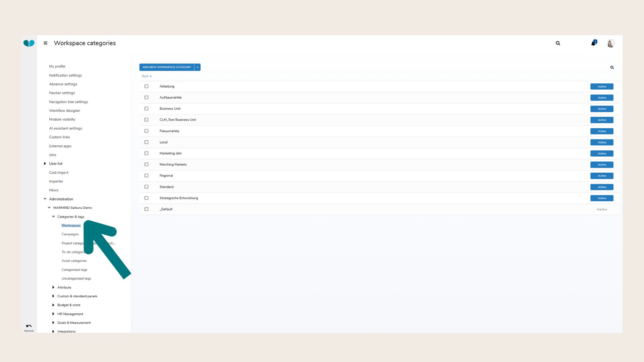Collapse the Categories & tags node
Screen dimensions: 644x362
tap(53, 217)
